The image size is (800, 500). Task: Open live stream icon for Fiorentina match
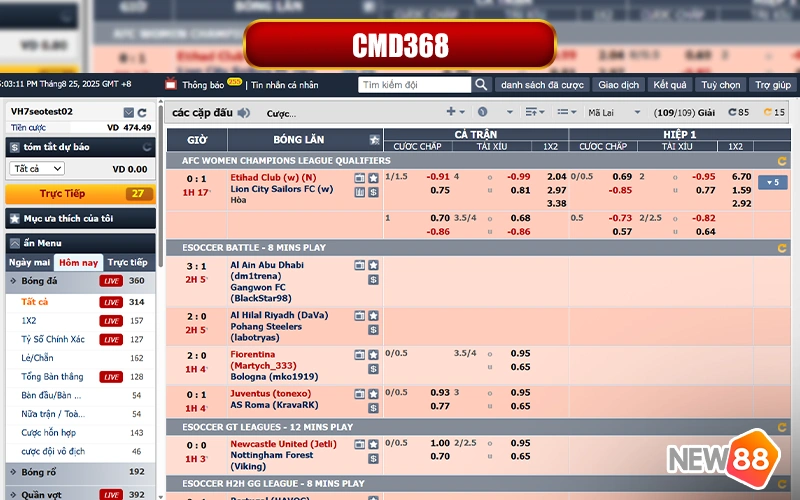click(360, 355)
